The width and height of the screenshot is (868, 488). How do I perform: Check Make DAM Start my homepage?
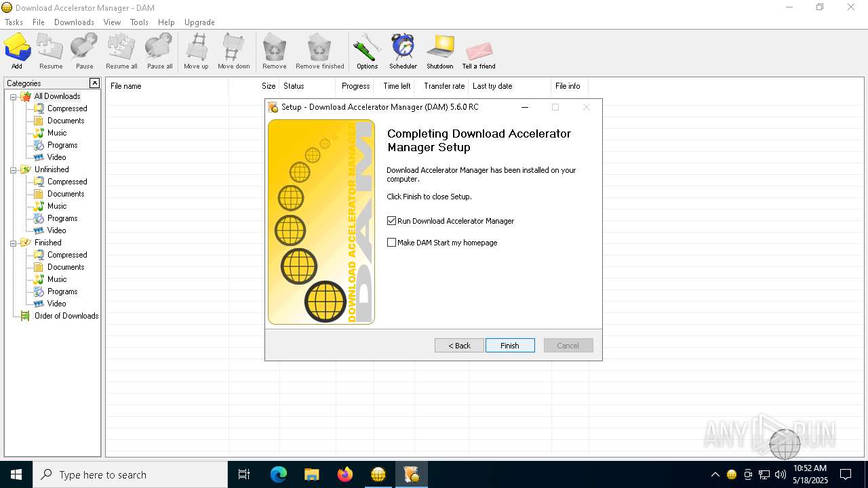pos(391,243)
